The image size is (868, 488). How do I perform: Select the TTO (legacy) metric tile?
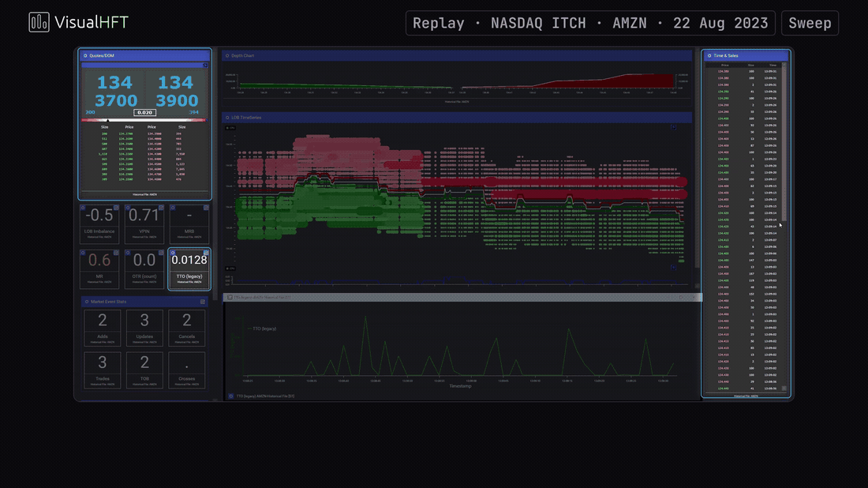click(x=189, y=269)
